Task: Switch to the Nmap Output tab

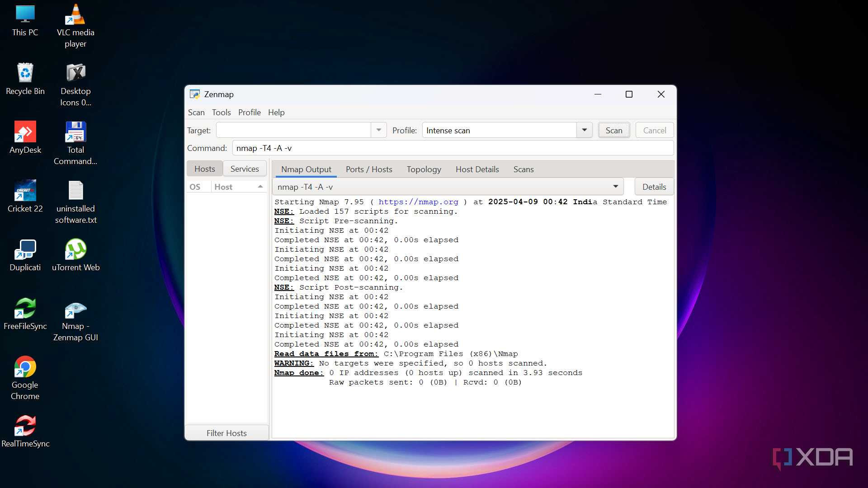Action: 306,169
